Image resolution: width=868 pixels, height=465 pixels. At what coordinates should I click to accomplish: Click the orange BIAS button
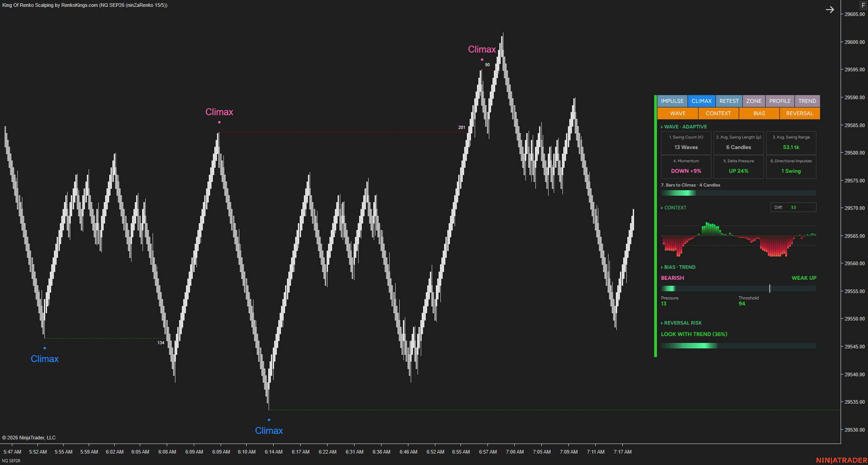pos(759,113)
